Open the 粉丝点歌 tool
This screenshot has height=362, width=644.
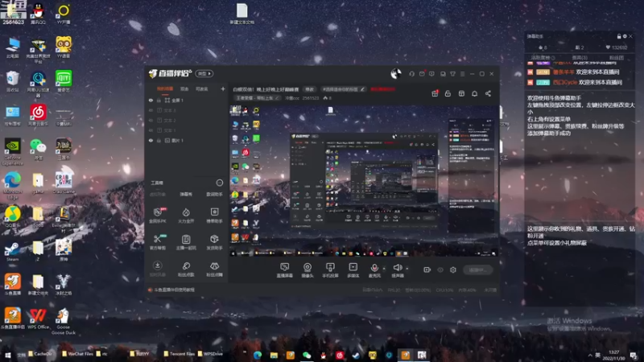[x=186, y=269]
